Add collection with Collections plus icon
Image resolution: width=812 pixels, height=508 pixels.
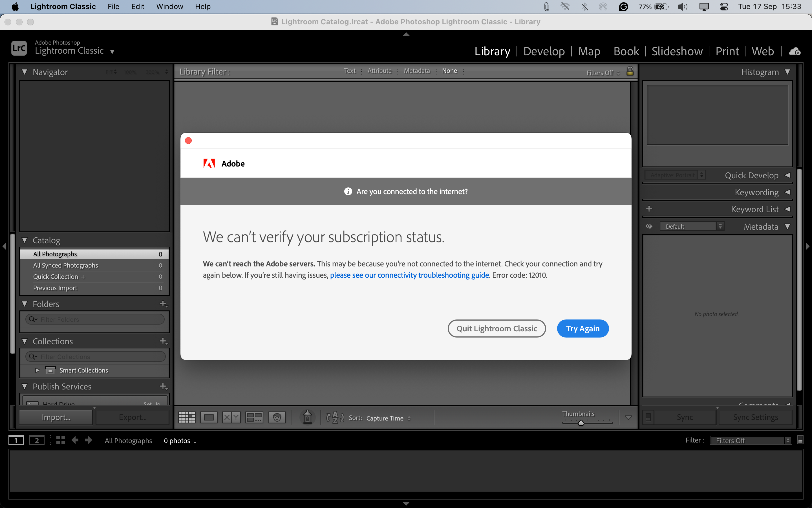point(164,341)
